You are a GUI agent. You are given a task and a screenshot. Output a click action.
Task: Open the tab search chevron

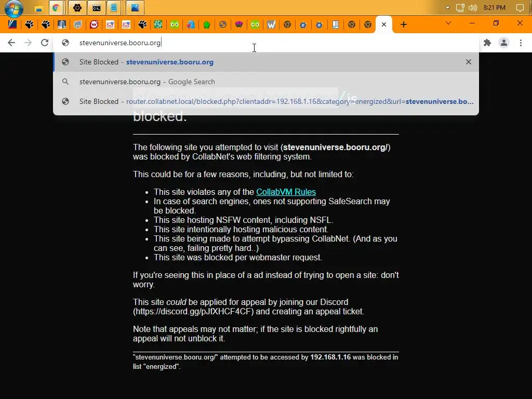coord(448,23)
